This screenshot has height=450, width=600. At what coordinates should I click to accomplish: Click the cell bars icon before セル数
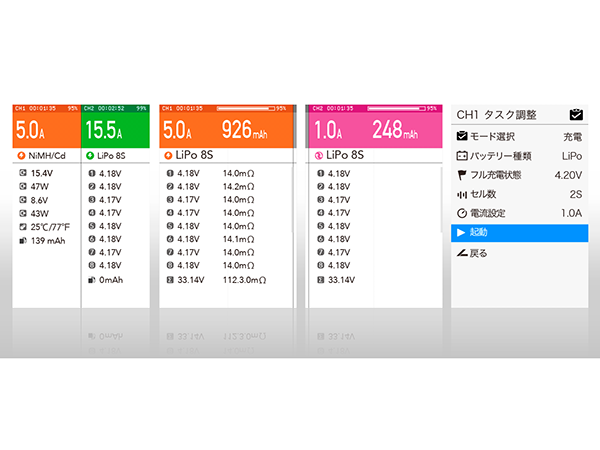[x=462, y=194]
